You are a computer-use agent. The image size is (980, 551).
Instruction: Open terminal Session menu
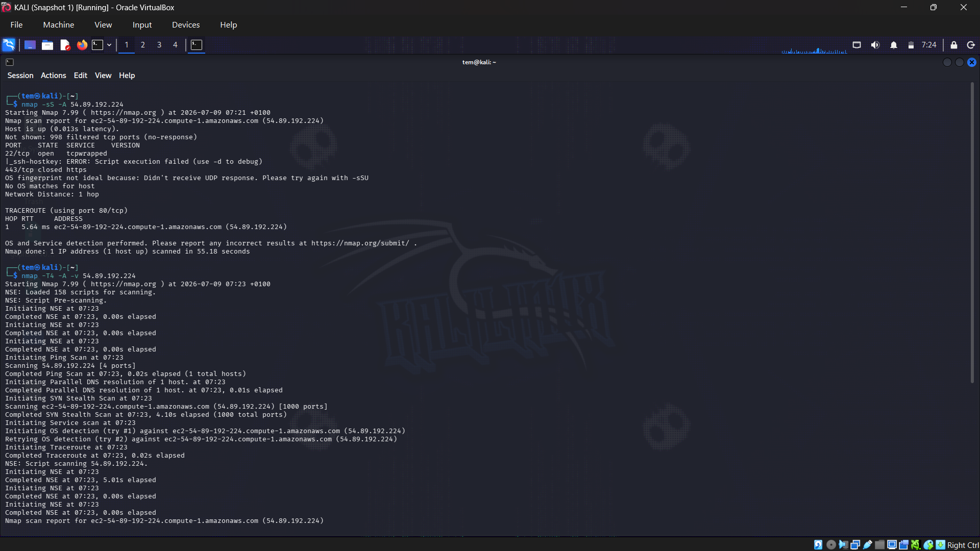(20, 76)
